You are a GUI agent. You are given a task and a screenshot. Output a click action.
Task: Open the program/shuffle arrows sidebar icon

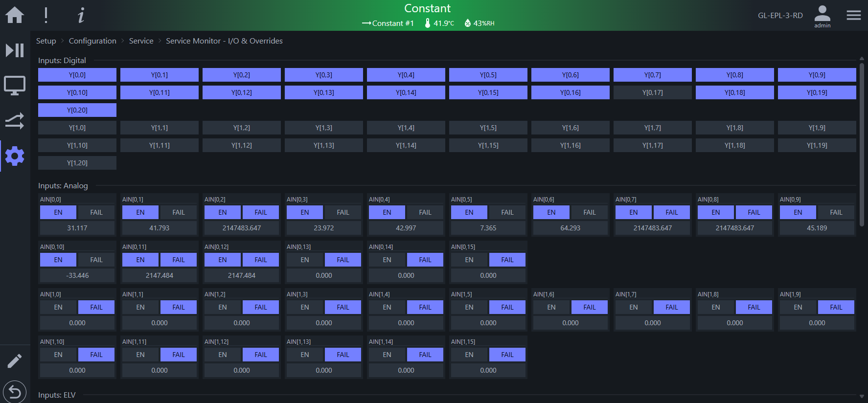click(15, 121)
